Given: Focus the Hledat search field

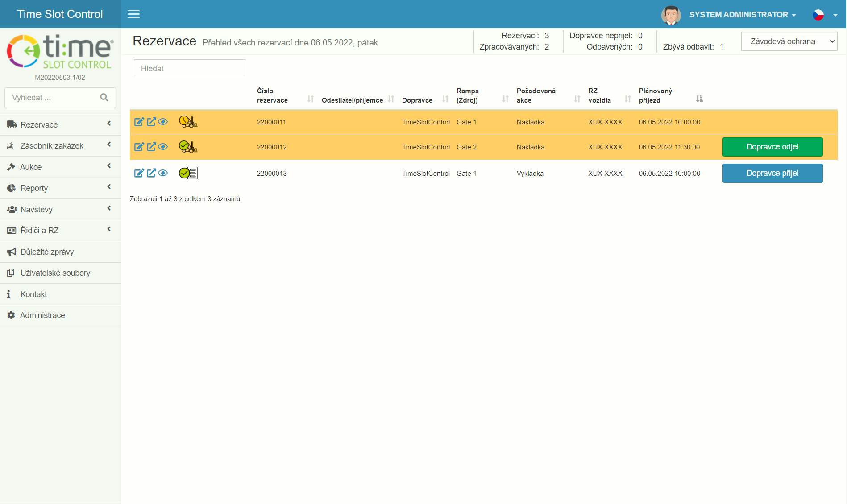Looking at the screenshot, I should [189, 69].
